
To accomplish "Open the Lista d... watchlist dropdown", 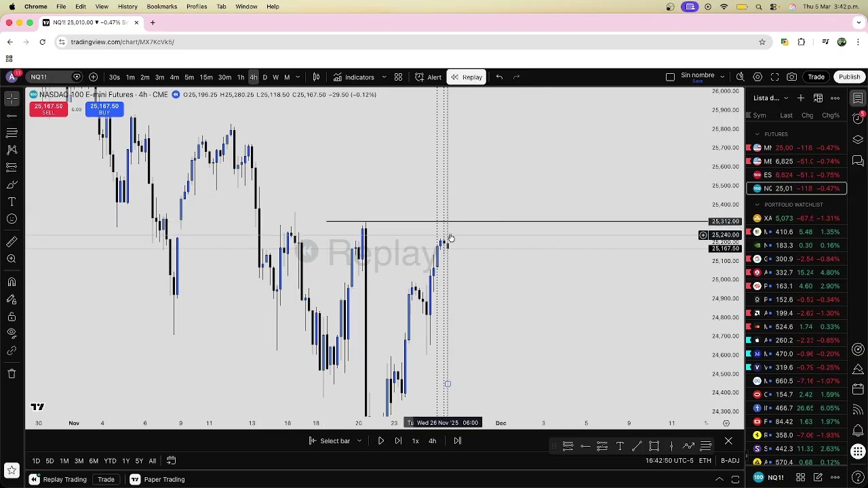I will (772, 98).
